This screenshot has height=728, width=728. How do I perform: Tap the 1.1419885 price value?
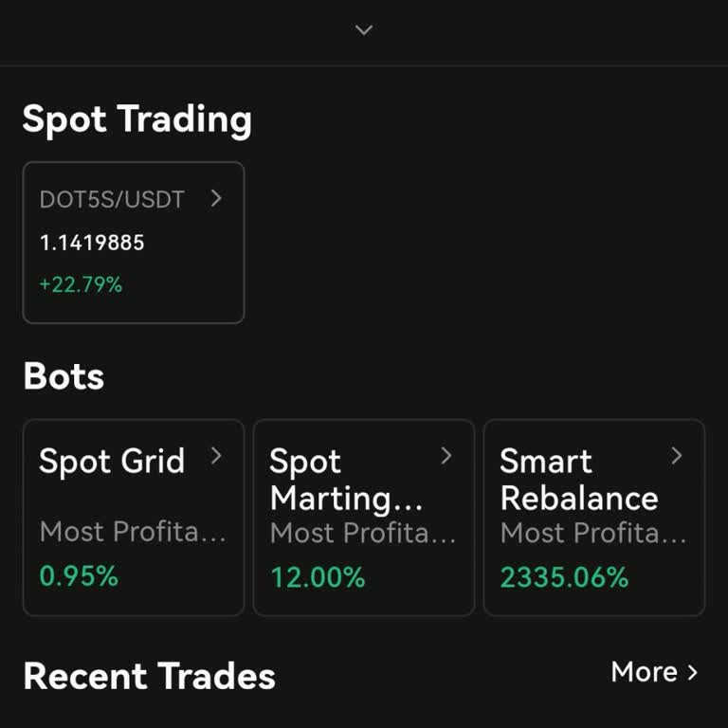(x=92, y=243)
